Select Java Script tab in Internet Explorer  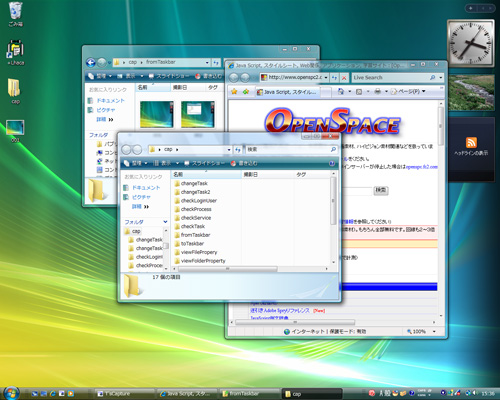[287, 92]
